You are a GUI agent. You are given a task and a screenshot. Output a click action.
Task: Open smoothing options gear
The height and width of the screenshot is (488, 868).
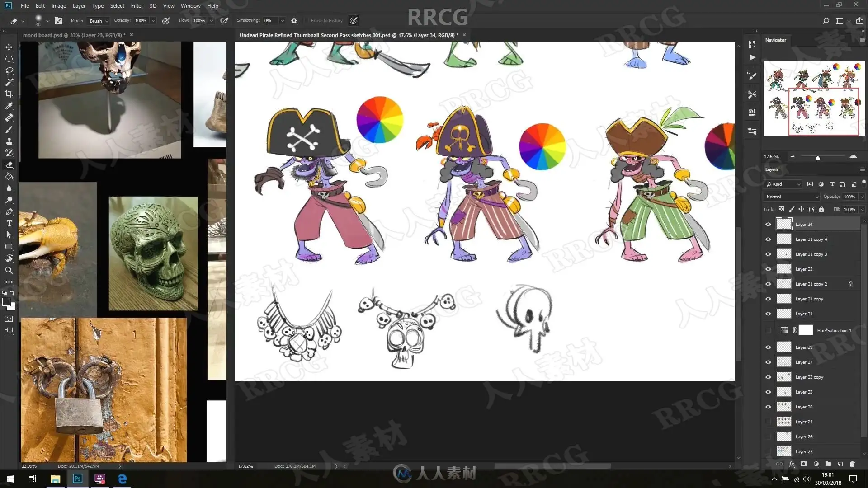294,21
